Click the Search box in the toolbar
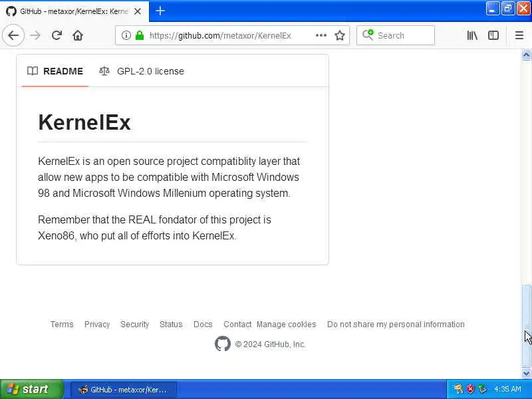 [x=395, y=35]
